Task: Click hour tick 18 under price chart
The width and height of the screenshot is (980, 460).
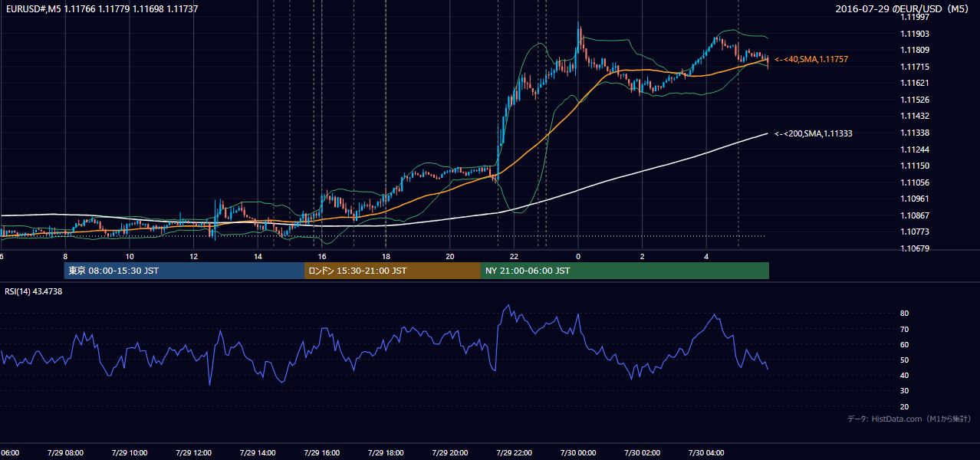Action: pos(386,256)
